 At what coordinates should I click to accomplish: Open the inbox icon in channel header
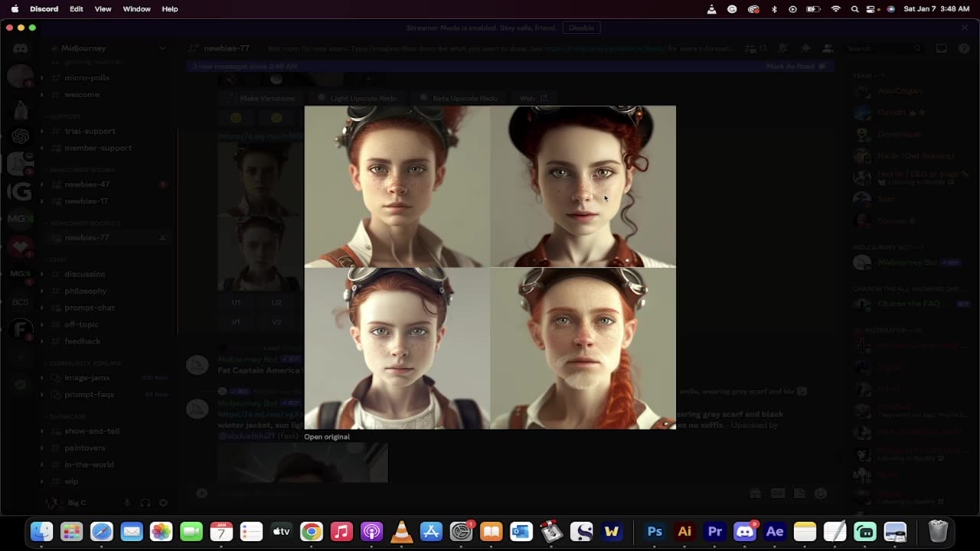pyautogui.click(x=942, y=48)
